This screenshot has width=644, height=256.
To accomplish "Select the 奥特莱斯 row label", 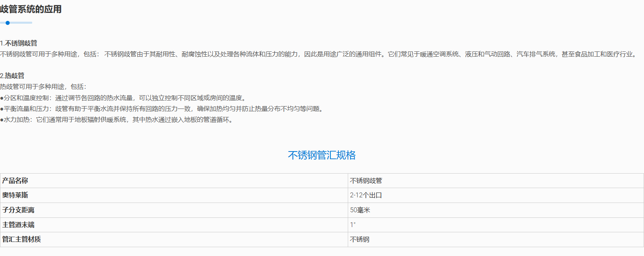I will coord(15,195).
